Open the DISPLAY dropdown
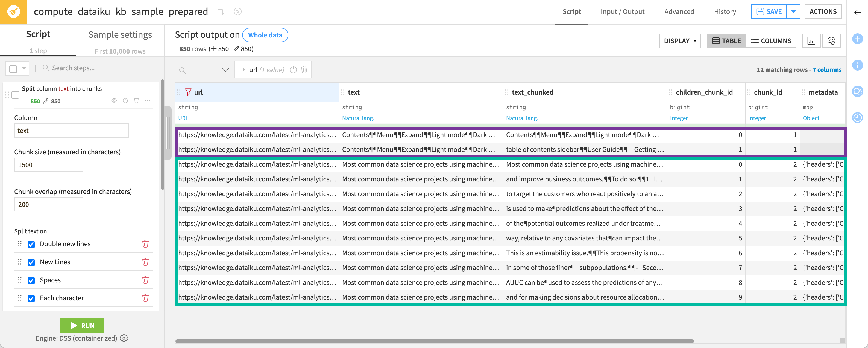Screen dimensions: 868x348 click(x=680, y=40)
